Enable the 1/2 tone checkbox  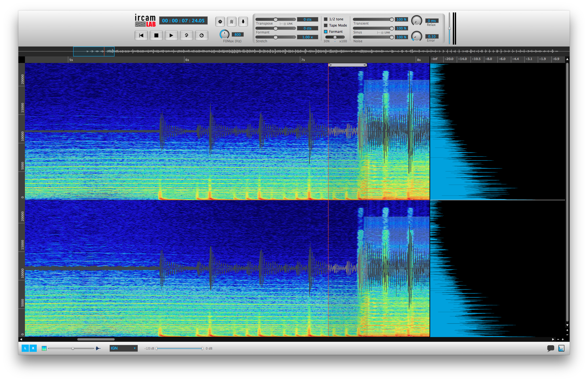325,19
